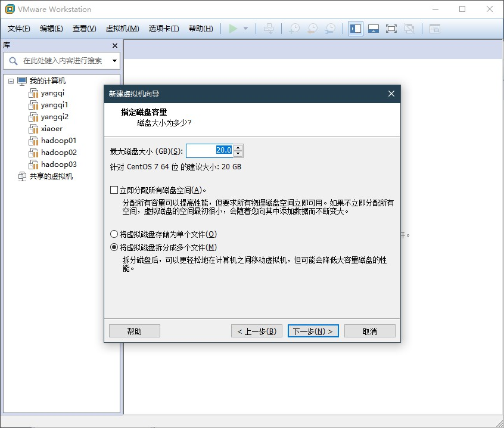Select the yangqi virtual machine

click(52, 93)
